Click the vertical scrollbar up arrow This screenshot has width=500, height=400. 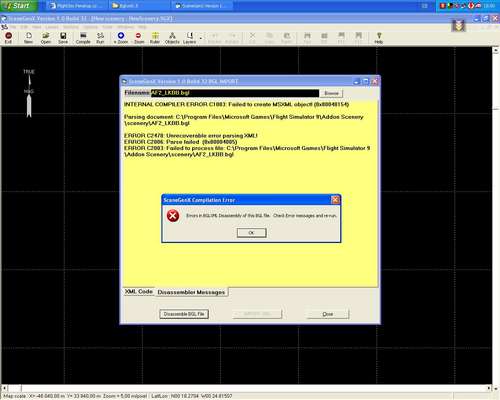[496, 50]
